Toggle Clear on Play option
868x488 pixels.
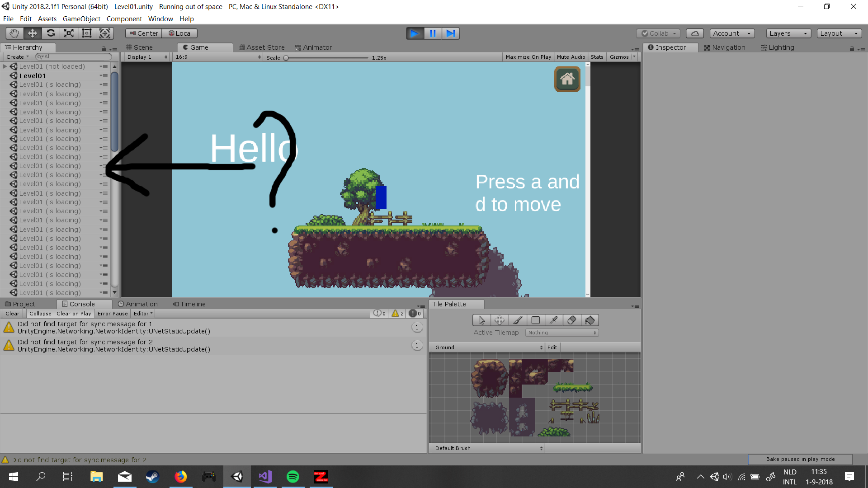click(74, 314)
